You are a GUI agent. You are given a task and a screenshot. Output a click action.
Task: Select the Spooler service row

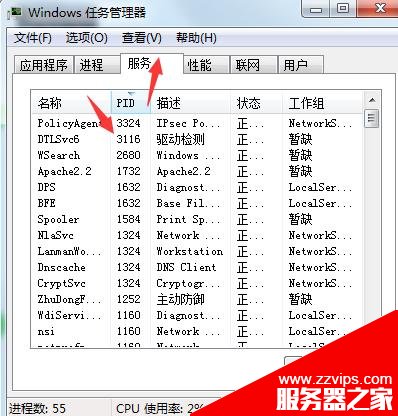pyautogui.click(x=196, y=219)
